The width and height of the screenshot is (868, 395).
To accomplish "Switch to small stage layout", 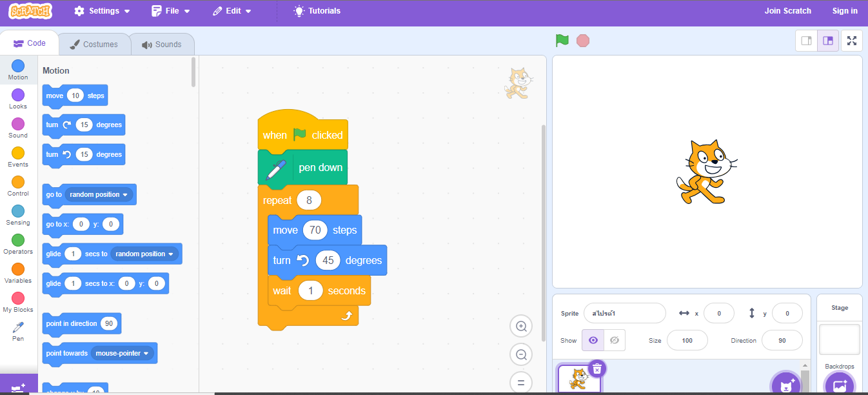I will tap(806, 41).
